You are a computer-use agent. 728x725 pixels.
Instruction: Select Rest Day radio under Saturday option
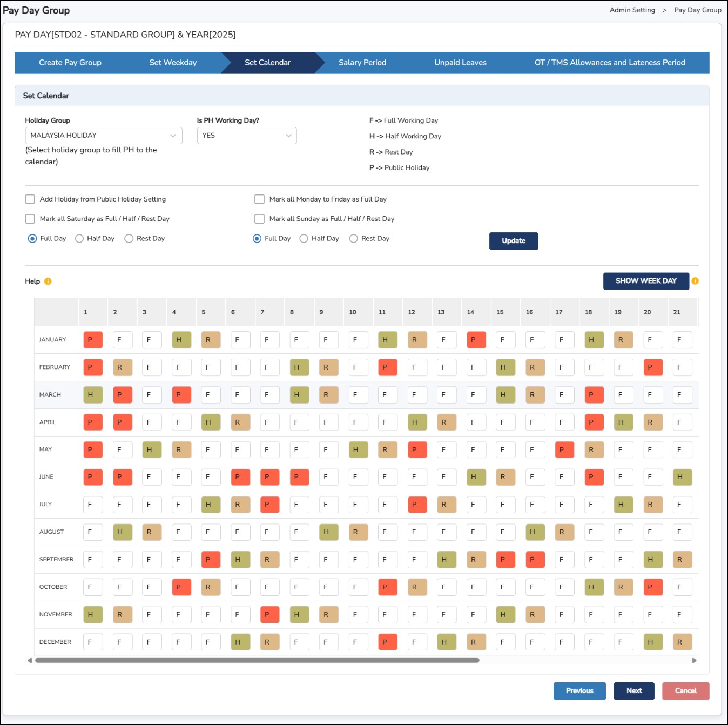pos(129,239)
